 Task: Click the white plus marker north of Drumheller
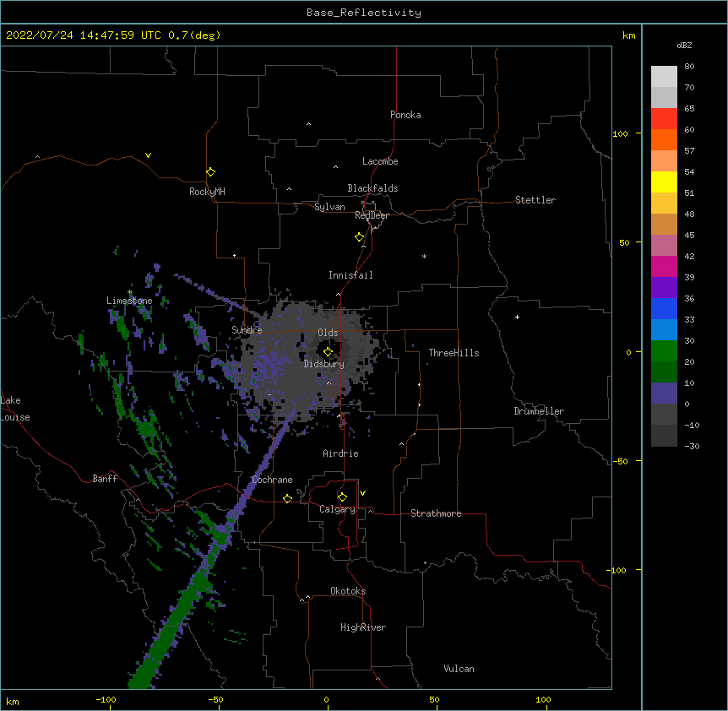(517, 317)
